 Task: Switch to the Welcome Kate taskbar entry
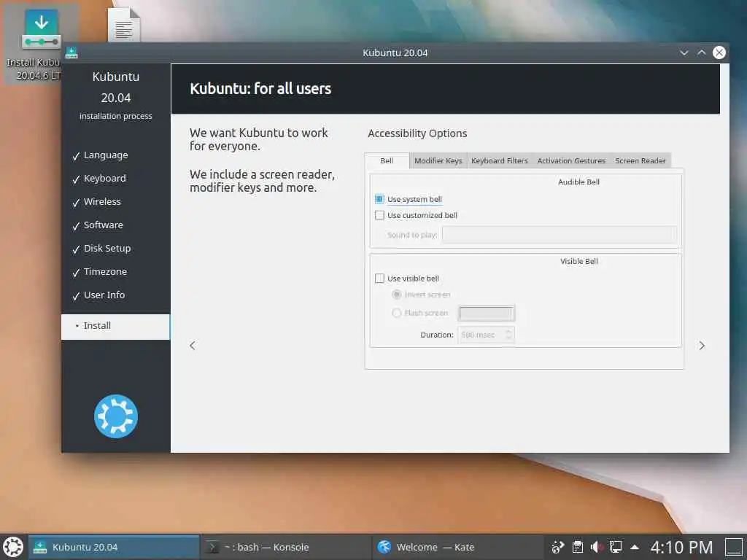tap(457, 547)
